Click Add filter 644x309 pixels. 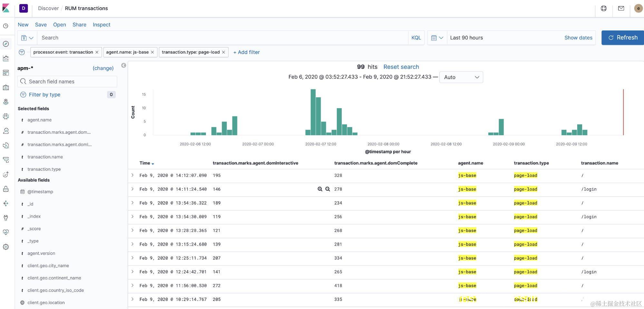(246, 52)
